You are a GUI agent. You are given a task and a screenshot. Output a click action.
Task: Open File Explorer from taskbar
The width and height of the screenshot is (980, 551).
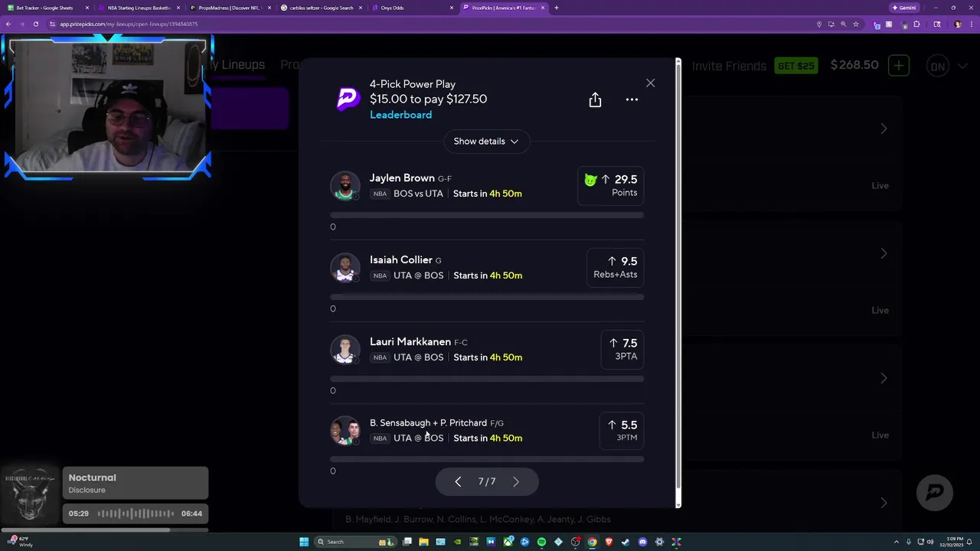(x=423, y=542)
